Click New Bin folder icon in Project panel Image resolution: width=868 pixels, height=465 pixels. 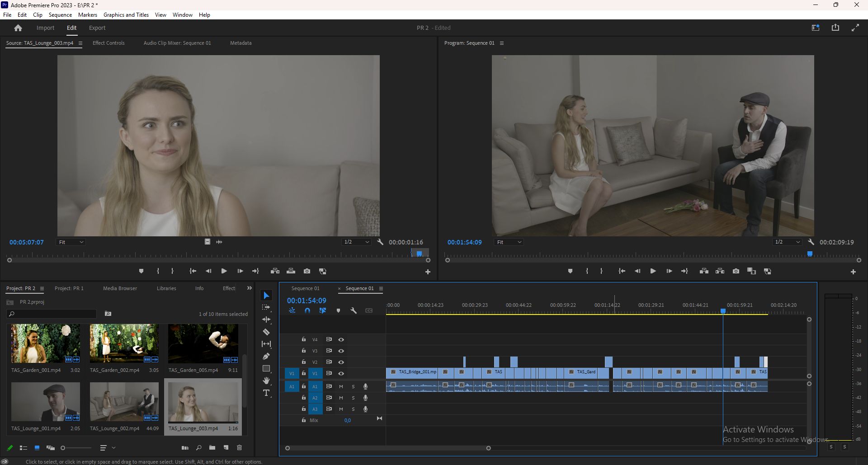(x=212, y=448)
